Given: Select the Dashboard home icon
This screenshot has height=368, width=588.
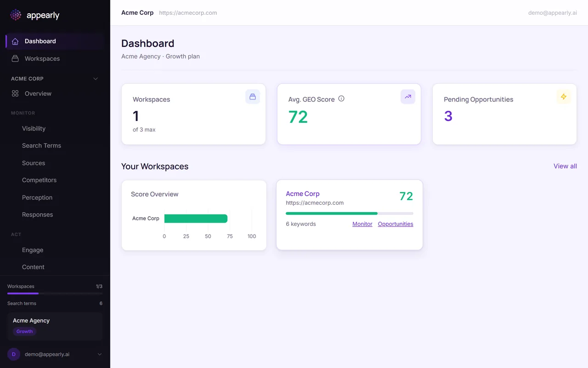Looking at the screenshot, I should [x=16, y=41].
